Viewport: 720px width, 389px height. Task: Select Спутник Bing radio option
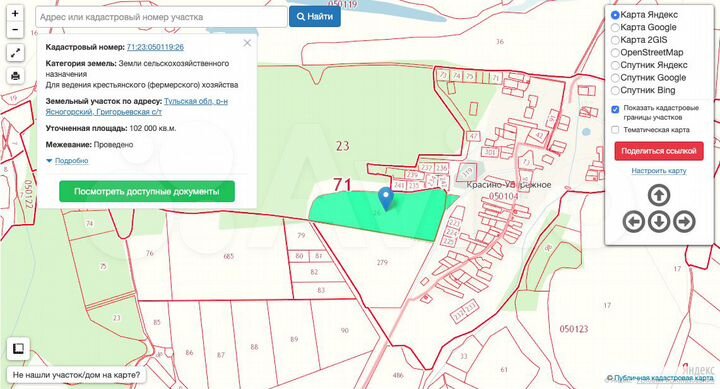[615, 90]
